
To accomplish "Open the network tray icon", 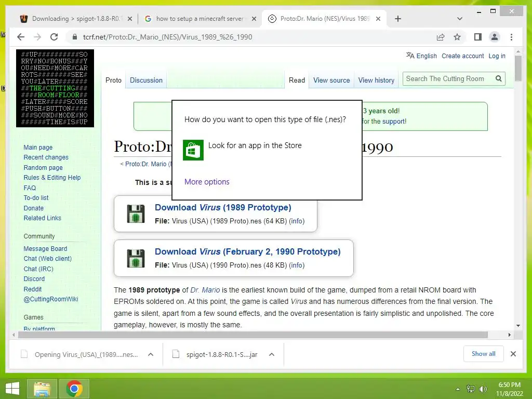I will (x=471, y=389).
